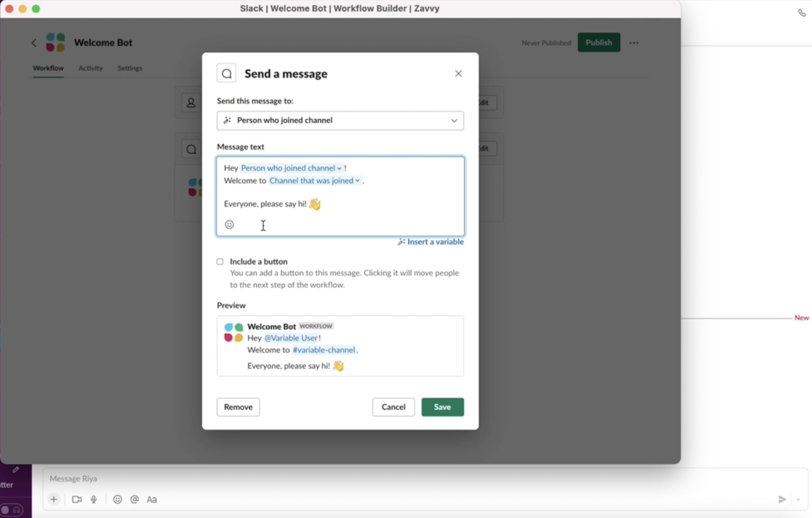Viewport: 812px width, 518px height.
Task: Switch to the Activity tab
Action: (x=91, y=68)
